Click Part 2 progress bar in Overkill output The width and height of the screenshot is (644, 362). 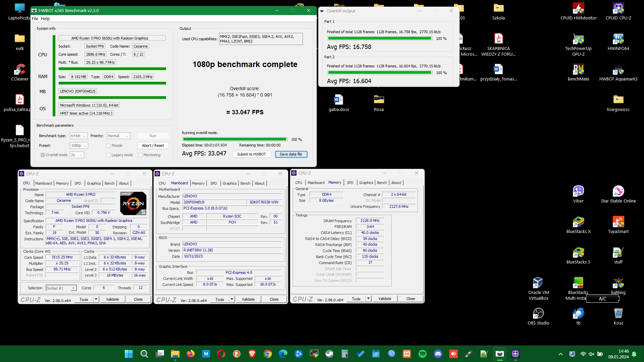pyautogui.click(x=380, y=73)
